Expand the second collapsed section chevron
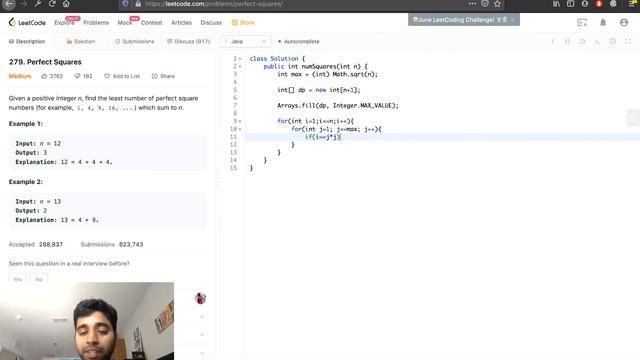 [202, 335]
